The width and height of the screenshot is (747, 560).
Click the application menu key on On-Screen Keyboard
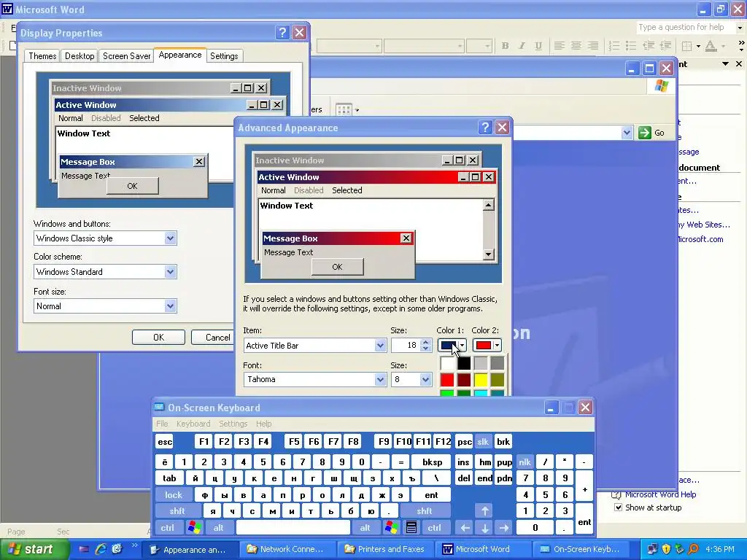tap(411, 528)
